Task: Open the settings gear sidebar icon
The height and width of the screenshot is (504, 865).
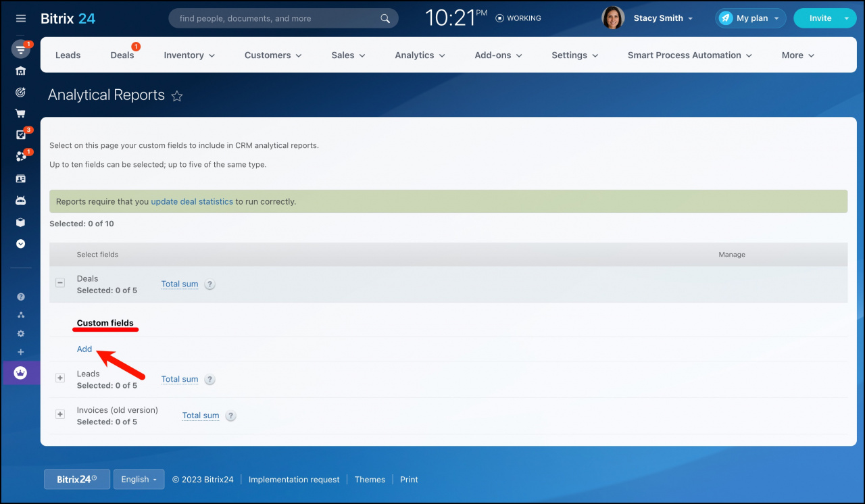Action: [20, 334]
